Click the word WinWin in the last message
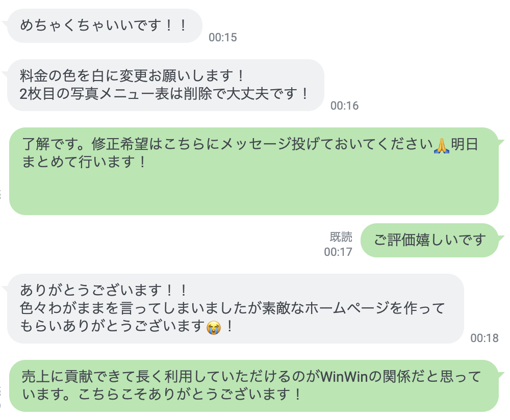 344,377
